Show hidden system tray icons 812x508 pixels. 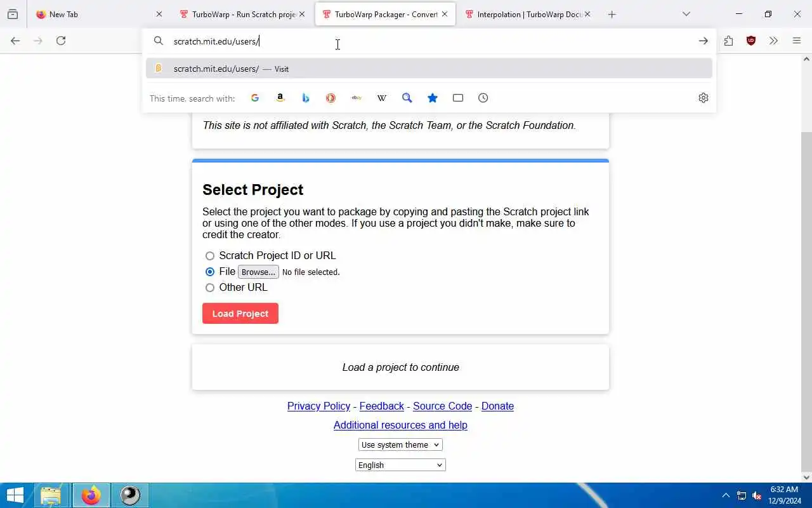pyautogui.click(x=726, y=495)
